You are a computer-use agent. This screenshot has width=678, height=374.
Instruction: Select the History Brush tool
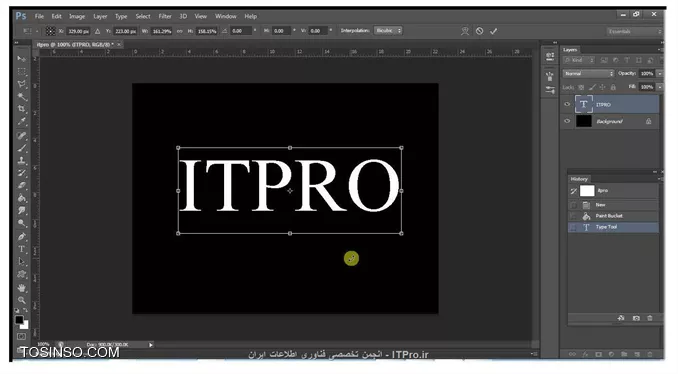(22, 173)
